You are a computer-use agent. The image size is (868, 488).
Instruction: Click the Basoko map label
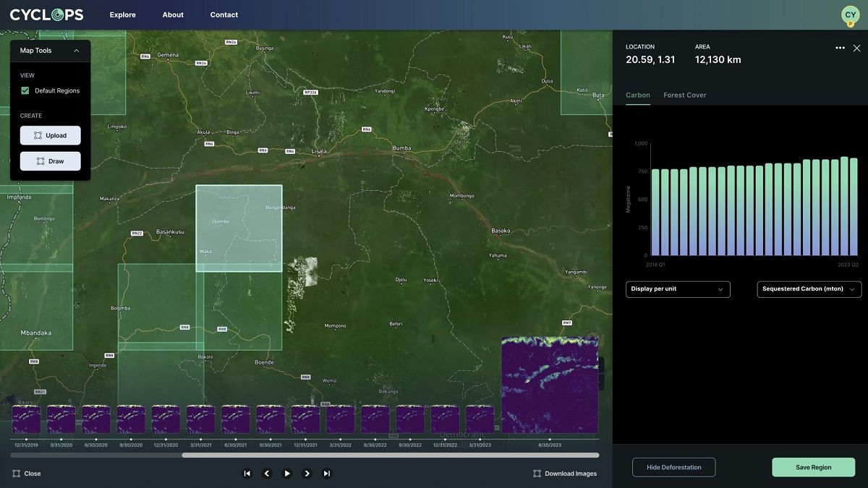501,231
